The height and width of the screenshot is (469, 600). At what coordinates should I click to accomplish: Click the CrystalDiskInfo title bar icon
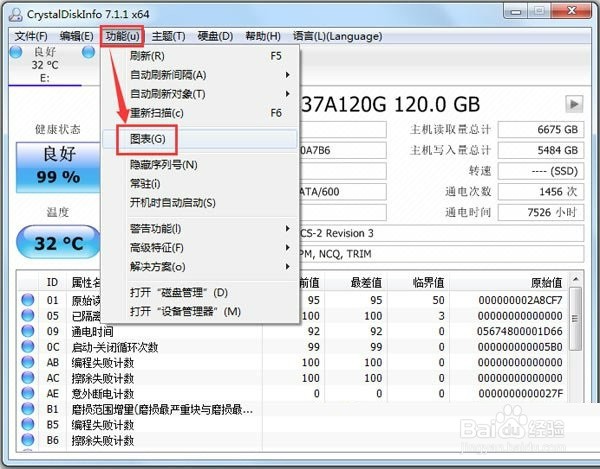click(15, 14)
